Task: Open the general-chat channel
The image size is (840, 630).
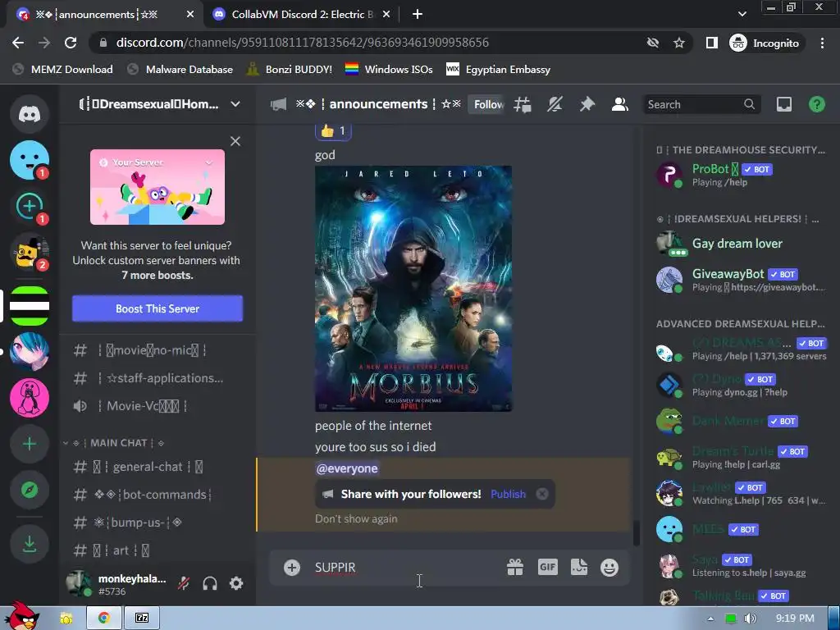Action: [157, 467]
